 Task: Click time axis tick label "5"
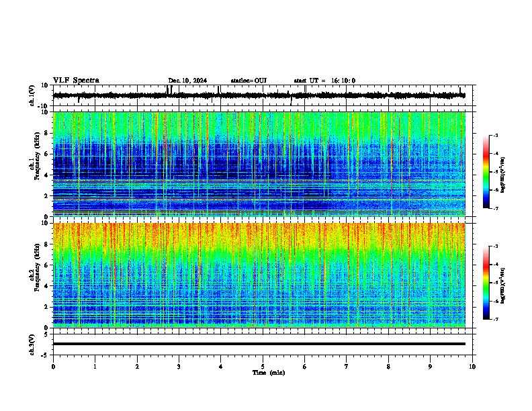[x=263, y=367]
